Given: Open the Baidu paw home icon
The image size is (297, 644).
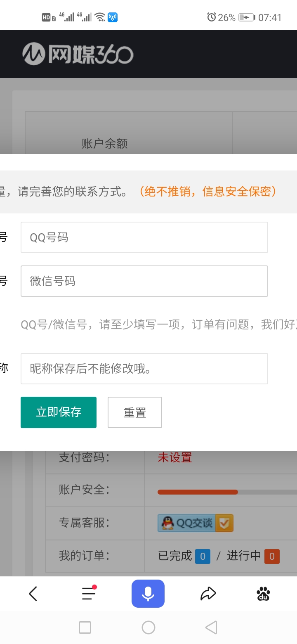Looking at the screenshot, I should coord(263,594).
